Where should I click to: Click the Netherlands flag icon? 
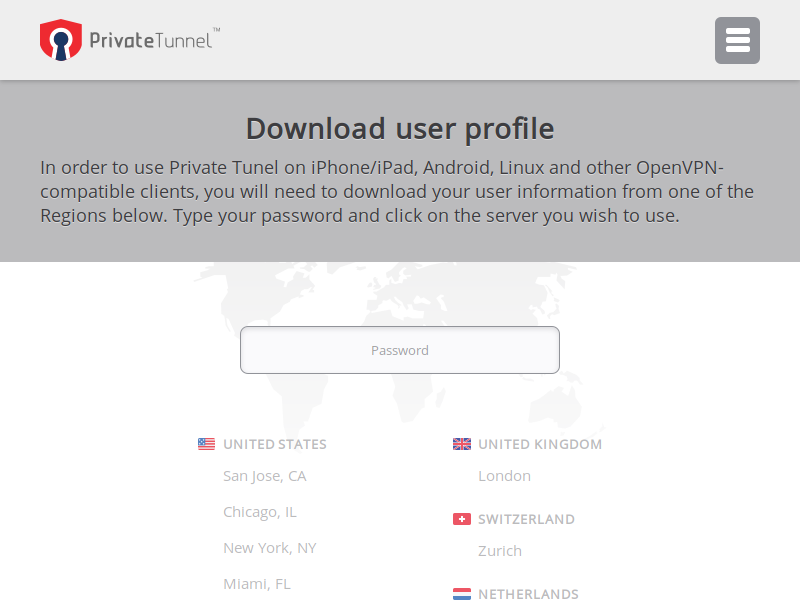[462, 593]
